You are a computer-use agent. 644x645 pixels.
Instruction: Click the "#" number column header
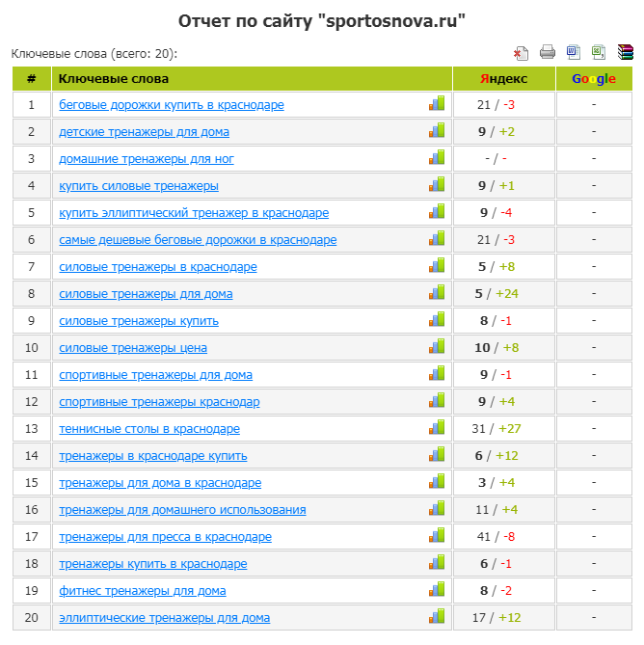point(32,79)
